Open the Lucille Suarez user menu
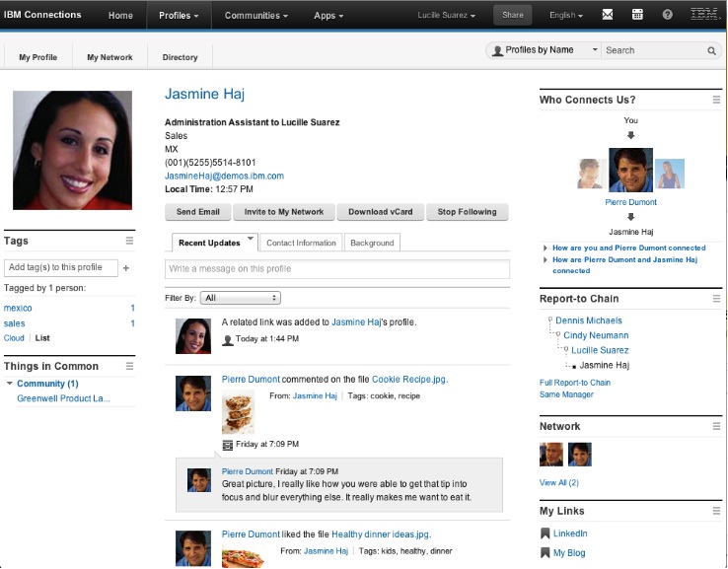Viewport: 728px width, 569px height. 446,15
